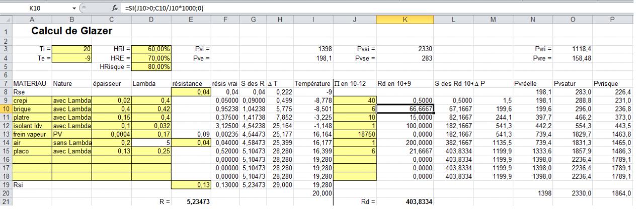The image size is (644, 211).
Task: Click the 18750 value in frein vapeur row
Action: click(355, 135)
